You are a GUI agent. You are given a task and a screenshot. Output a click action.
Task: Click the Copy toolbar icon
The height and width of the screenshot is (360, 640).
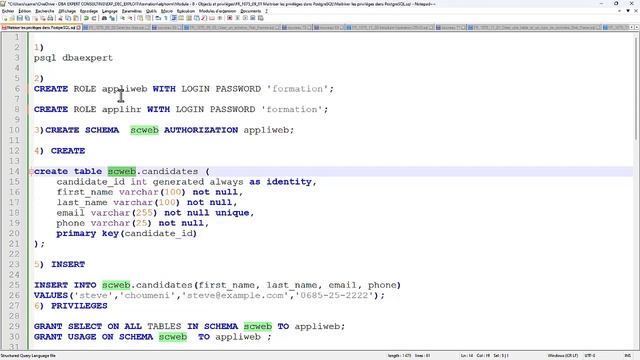68,18
